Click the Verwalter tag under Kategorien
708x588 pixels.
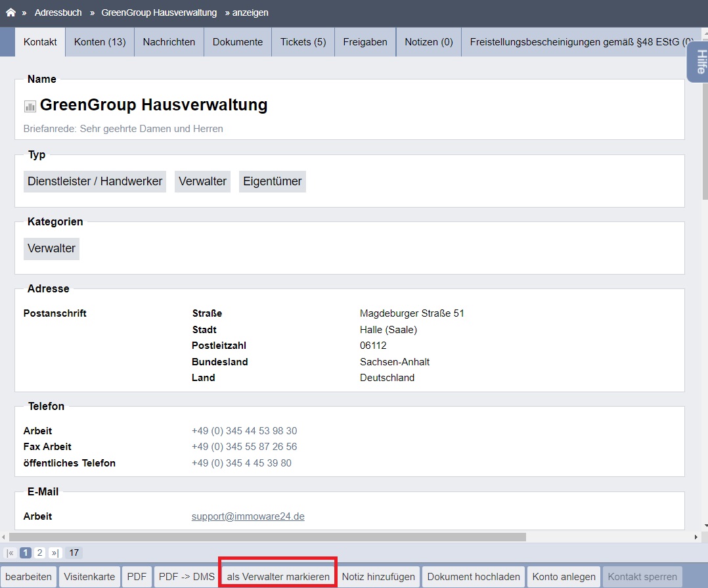pyautogui.click(x=51, y=249)
